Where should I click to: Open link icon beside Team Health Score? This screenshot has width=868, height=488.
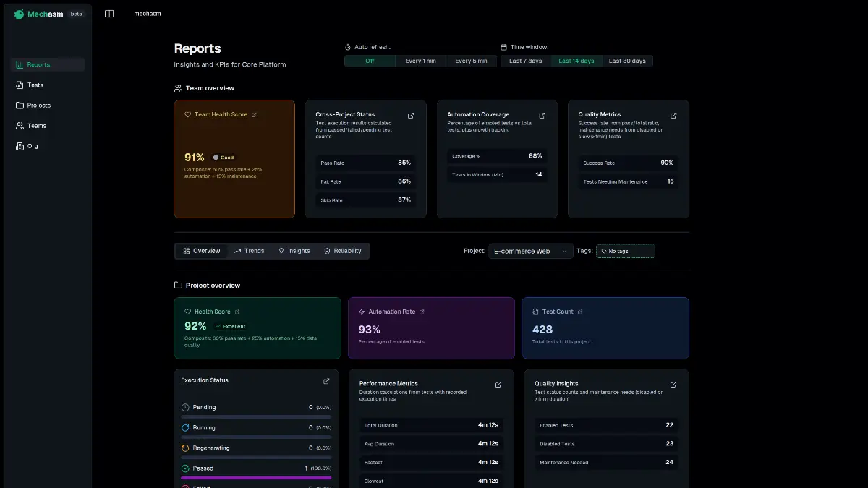pyautogui.click(x=254, y=115)
